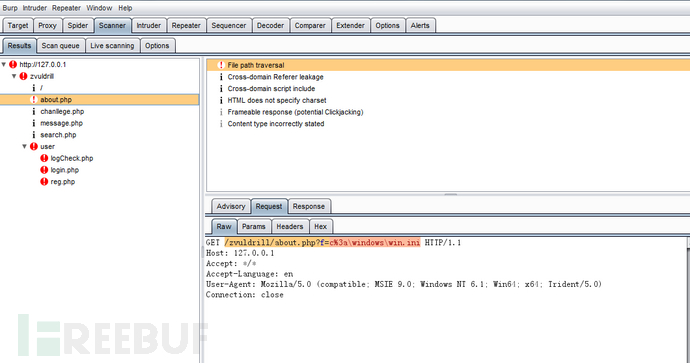Viewport: 690px width, 363px height.
Task: Click info icon beside the / entry
Action: click(34, 88)
